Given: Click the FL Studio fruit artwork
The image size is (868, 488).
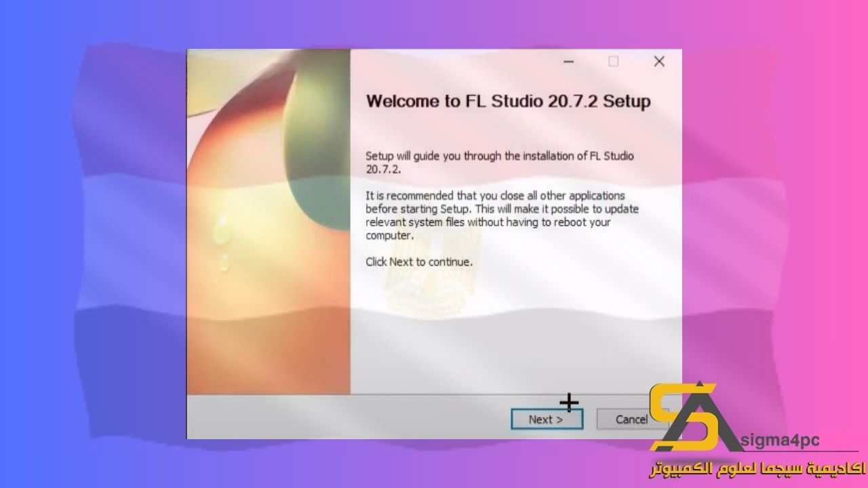Looking at the screenshot, I should pyautogui.click(x=269, y=222).
